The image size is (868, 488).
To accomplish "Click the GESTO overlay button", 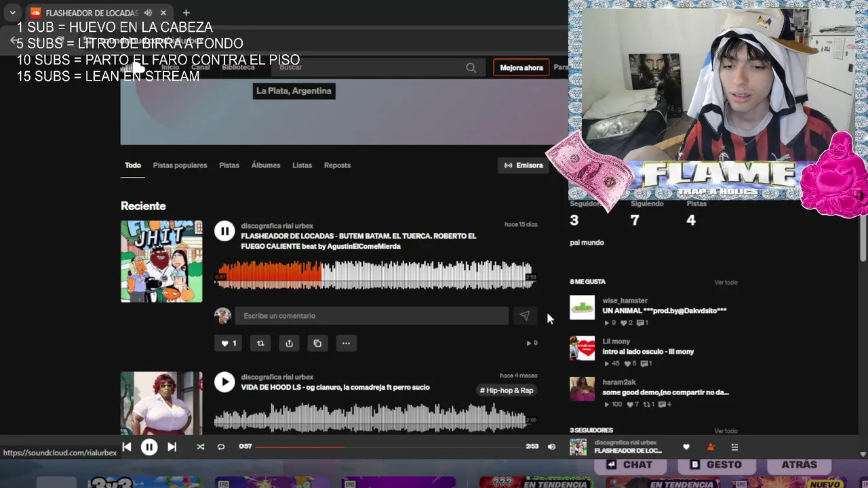I will (716, 465).
